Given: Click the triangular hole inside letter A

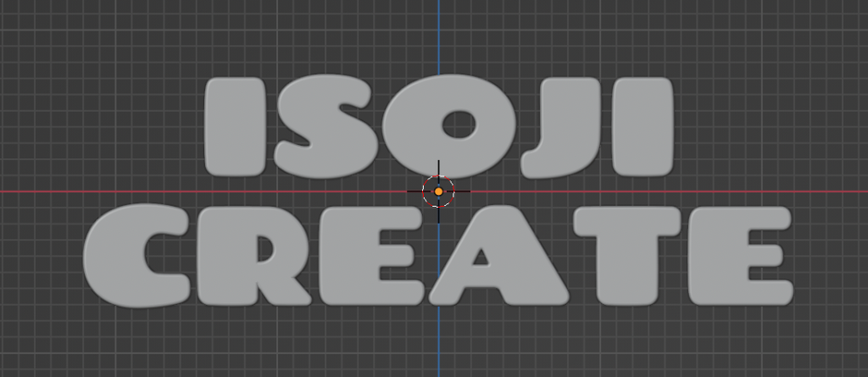Looking at the screenshot, I should pos(480,257).
